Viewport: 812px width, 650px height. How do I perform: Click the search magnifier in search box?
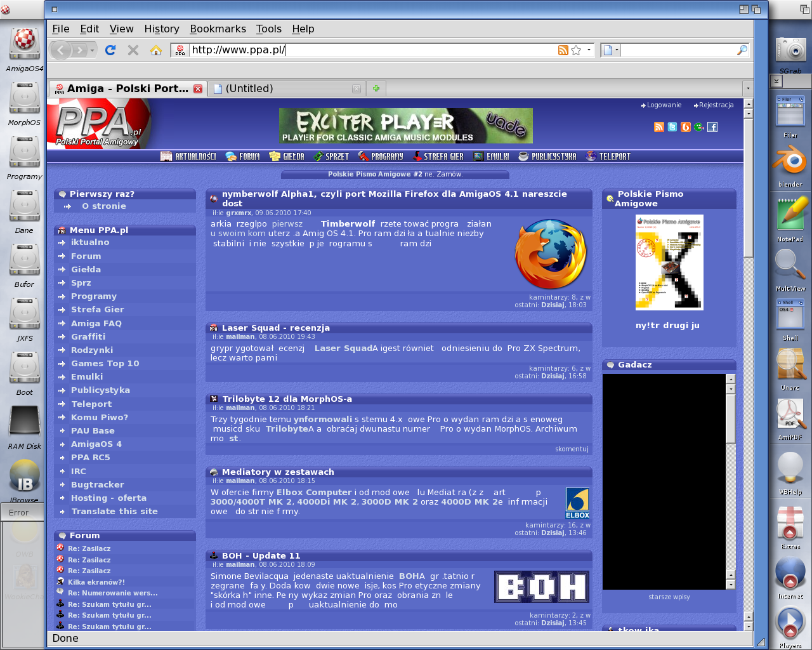(742, 50)
